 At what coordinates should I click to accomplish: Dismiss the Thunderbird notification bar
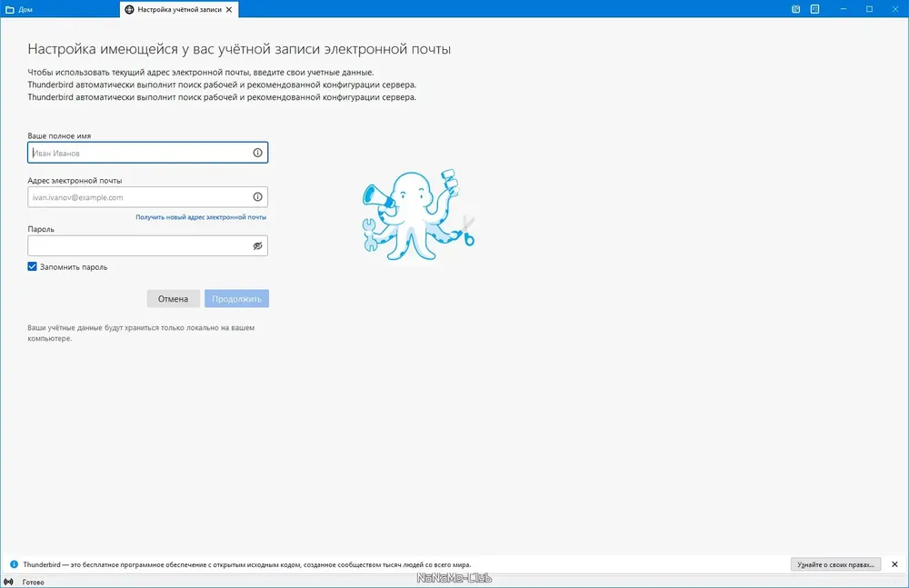[x=894, y=564]
